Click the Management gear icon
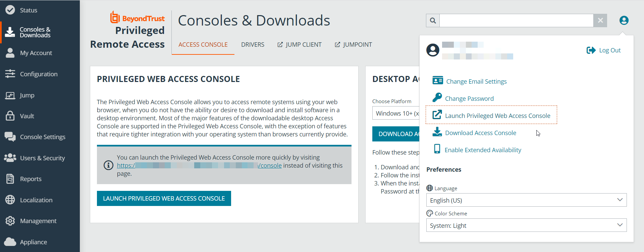The width and height of the screenshot is (644, 252). point(10,221)
